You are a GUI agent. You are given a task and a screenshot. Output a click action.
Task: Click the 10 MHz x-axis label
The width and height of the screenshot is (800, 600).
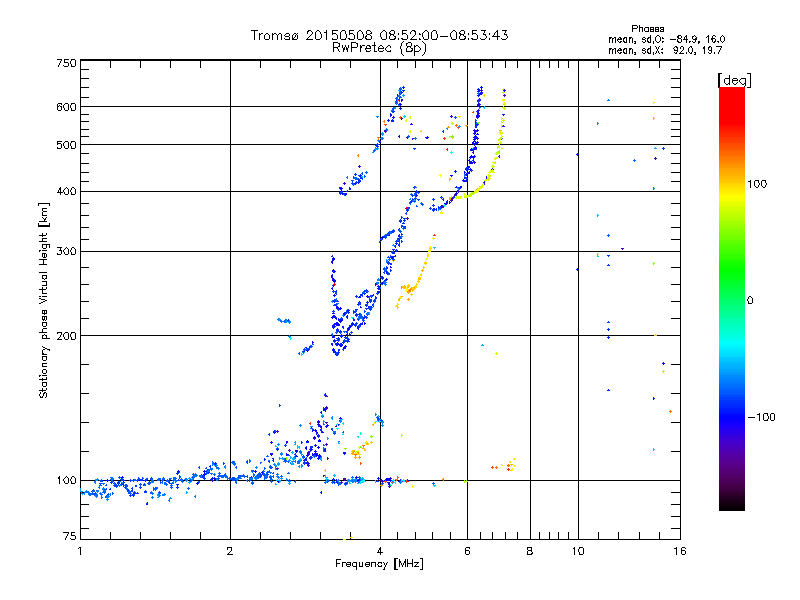[578, 551]
